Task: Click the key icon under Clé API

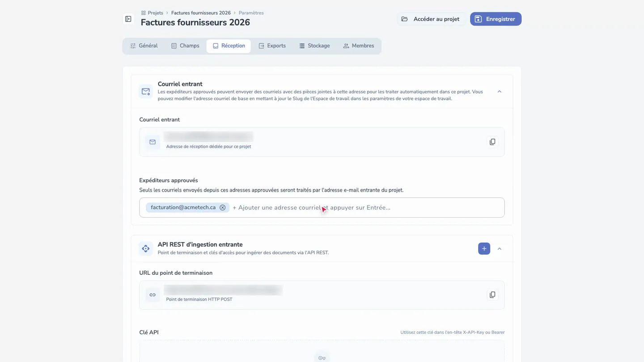Action: point(322,358)
